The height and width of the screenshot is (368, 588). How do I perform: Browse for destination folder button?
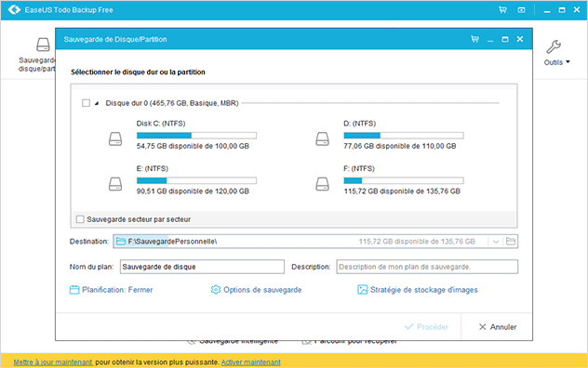click(511, 242)
